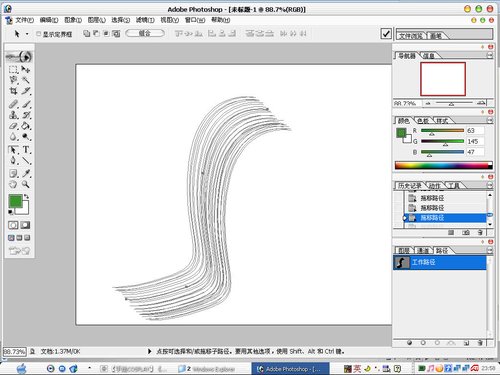500x375 pixels.
Task: Jump to ImageReady button in toolbox
Action: 19,251
